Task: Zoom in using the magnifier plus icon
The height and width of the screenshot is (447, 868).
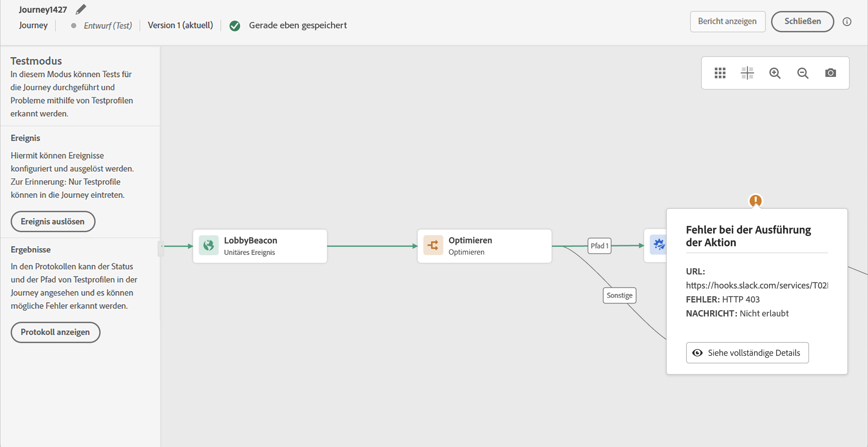Action: click(775, 73)
